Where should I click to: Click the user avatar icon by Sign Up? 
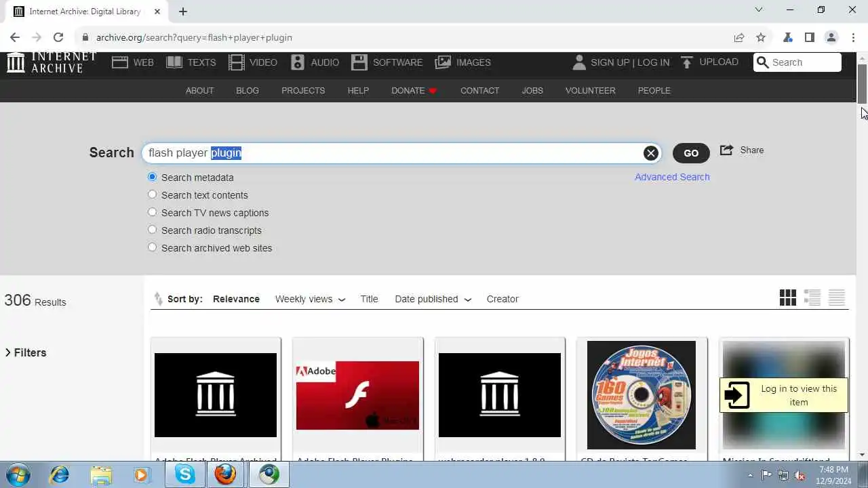(x=579, y=62)
